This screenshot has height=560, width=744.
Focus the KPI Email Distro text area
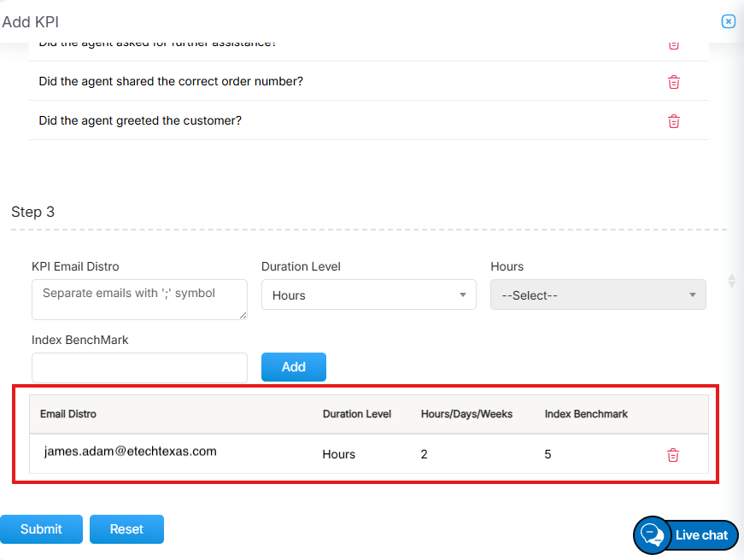coord(138,300)
